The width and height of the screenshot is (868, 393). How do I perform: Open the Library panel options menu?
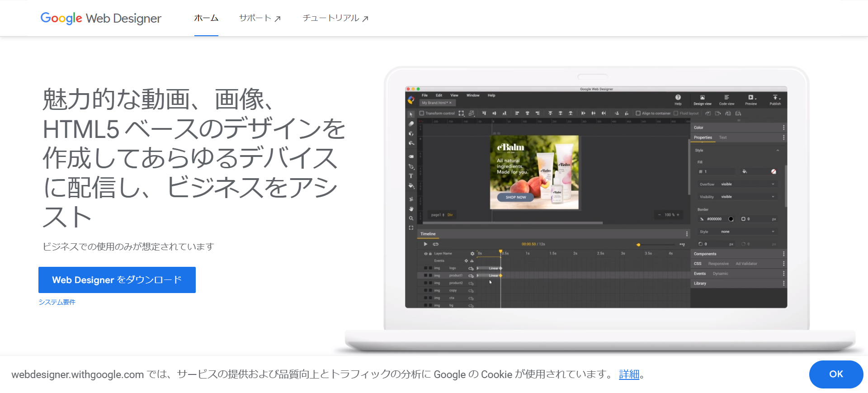point(783,283)
